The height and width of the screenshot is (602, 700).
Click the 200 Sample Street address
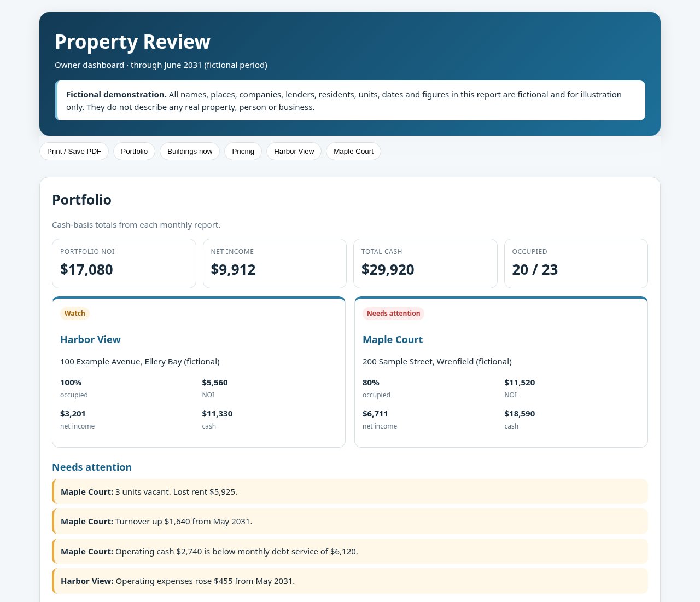(x=437, y=362)
